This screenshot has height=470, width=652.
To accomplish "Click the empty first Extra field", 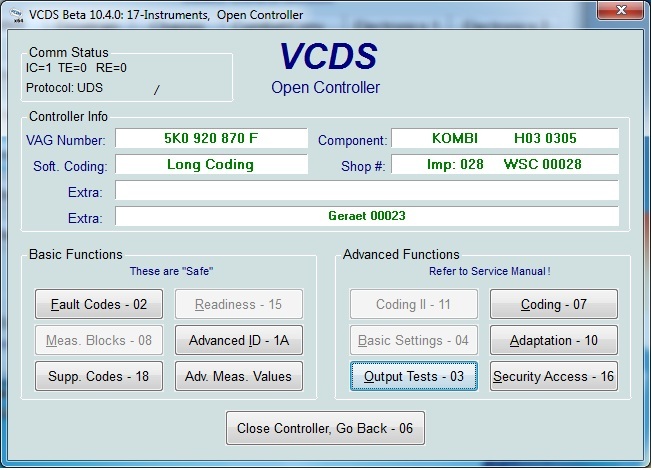I will click(367, 190).
